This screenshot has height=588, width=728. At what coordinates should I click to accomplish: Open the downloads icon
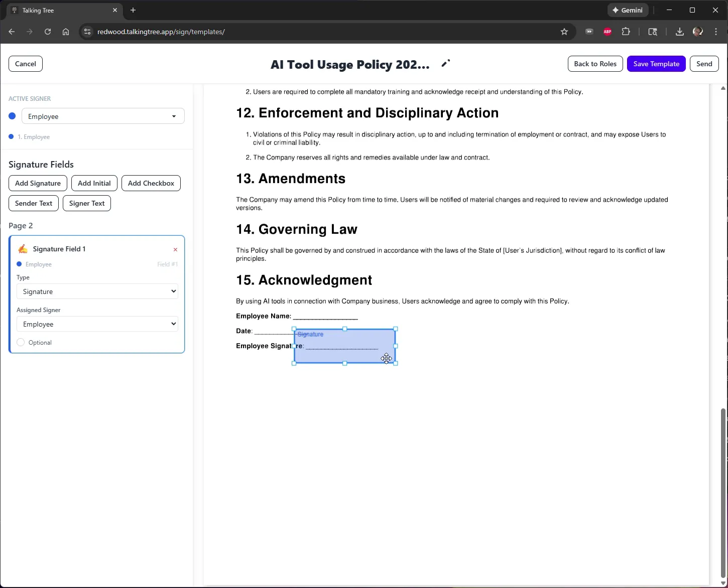pyautogui.click(x=679, y=32)
